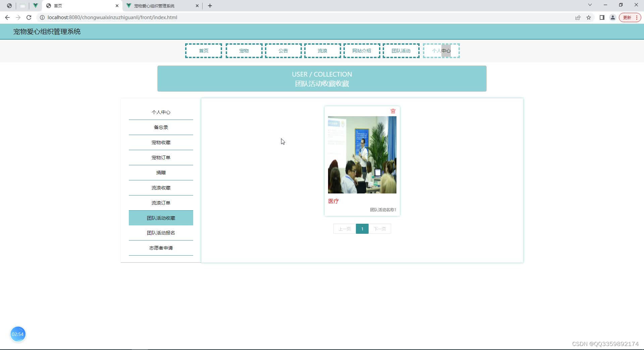Open the first pinned globe tab

[x=9, y=6]
